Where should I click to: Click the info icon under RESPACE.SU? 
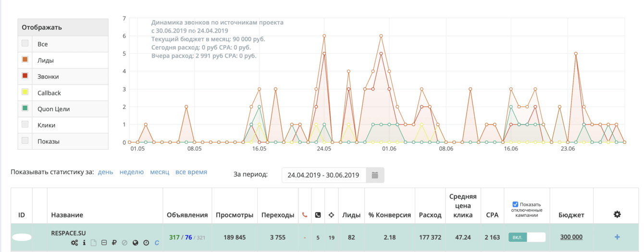(x=85, y=243)
